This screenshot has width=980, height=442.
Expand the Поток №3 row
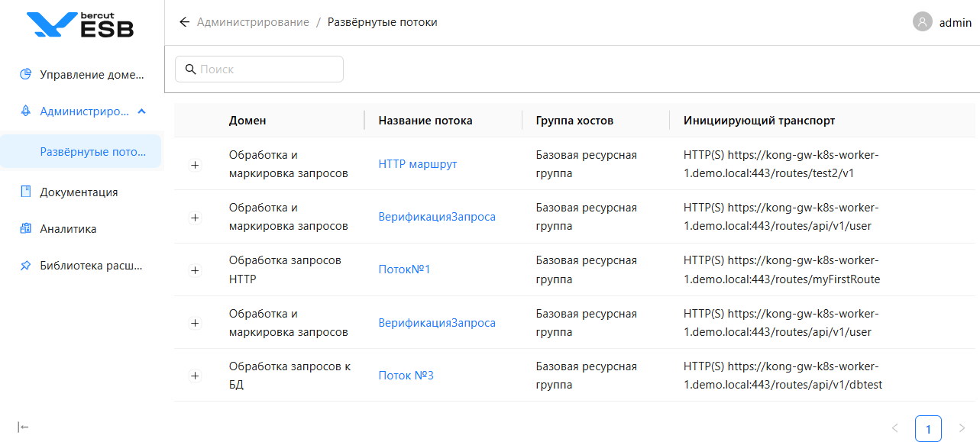[x=195, y=376]
